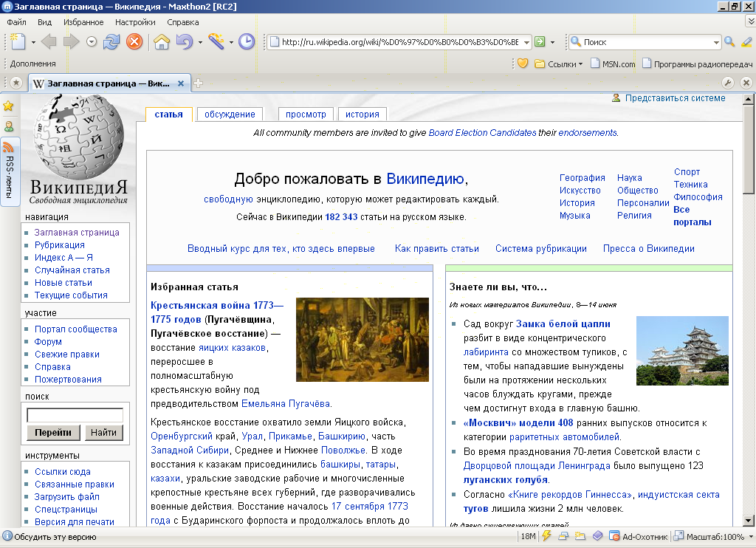Click the magnifier search button in the toolbar
756x548 pixels.
729,42
